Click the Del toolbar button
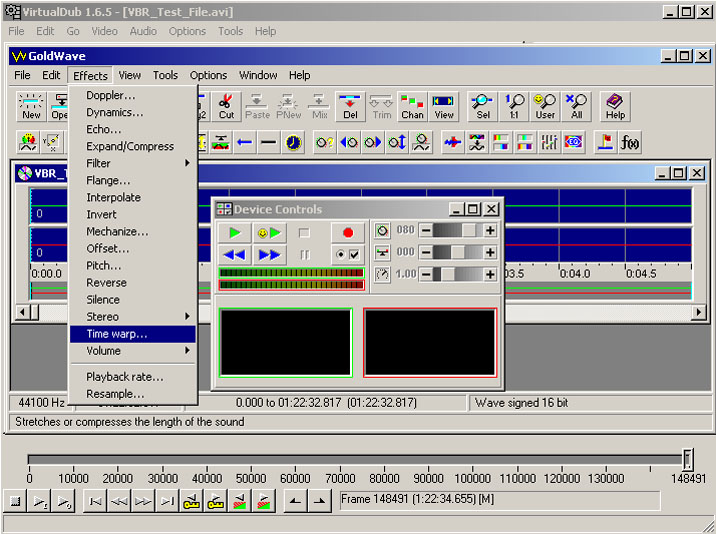Viewport: 716px width, 534px height. point(350,106)
